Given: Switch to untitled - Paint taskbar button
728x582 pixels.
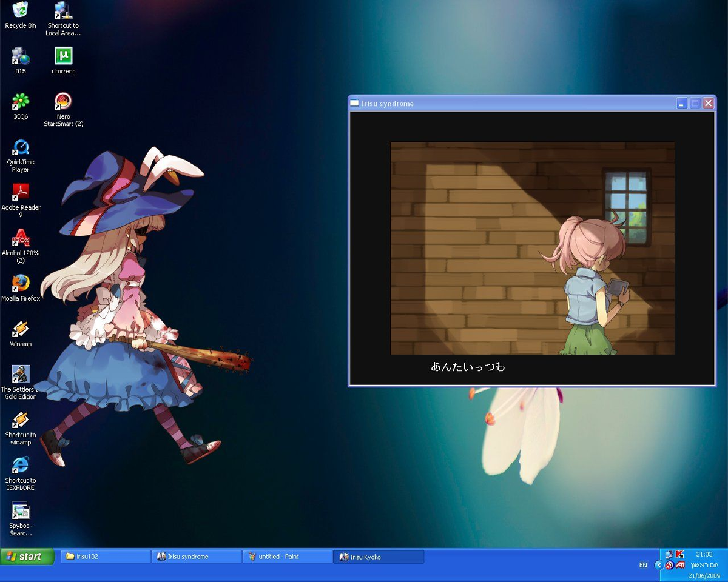Looking at the screenshot, I should point(288,557).
